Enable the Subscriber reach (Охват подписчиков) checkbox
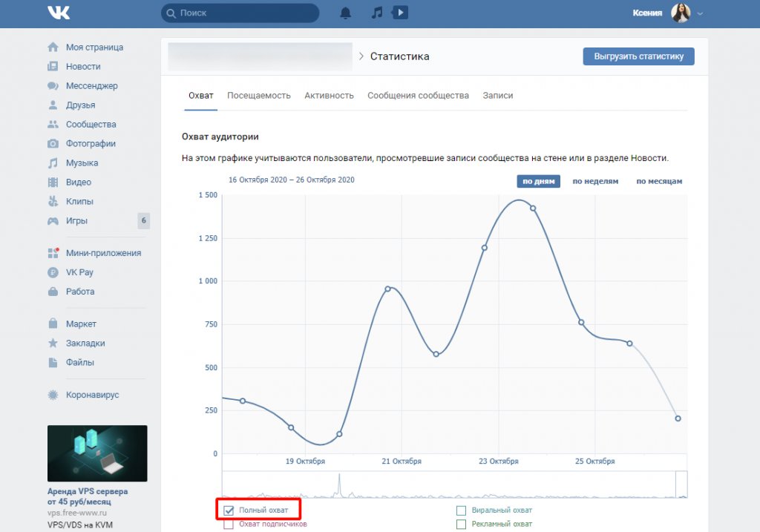This screenshot has width=760, height=532. [x=229, y=525]
